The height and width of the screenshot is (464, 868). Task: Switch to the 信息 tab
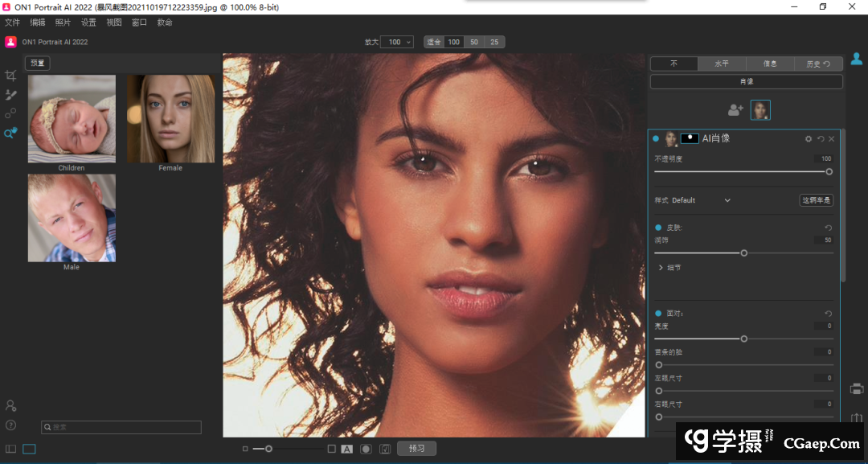pyautogui.click(x=770, y=64)
